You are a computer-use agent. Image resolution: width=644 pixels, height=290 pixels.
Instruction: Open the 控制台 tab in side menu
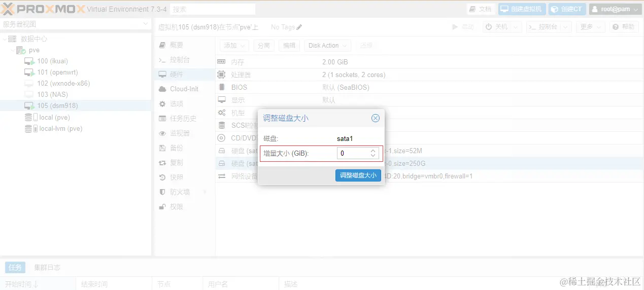point(184,60)
